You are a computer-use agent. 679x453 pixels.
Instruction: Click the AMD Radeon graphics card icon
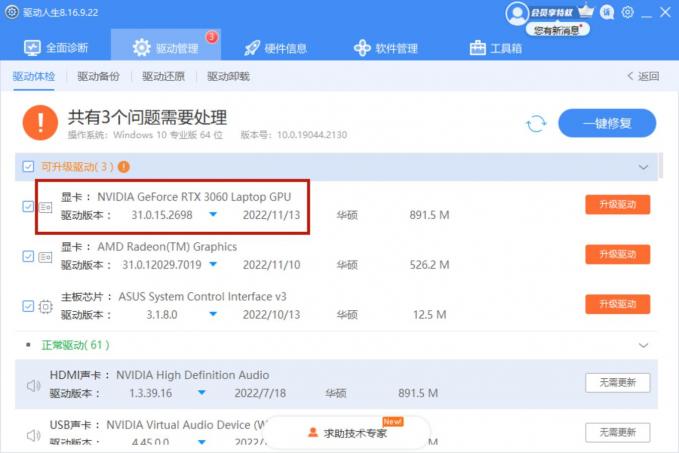tap(46, 257)
